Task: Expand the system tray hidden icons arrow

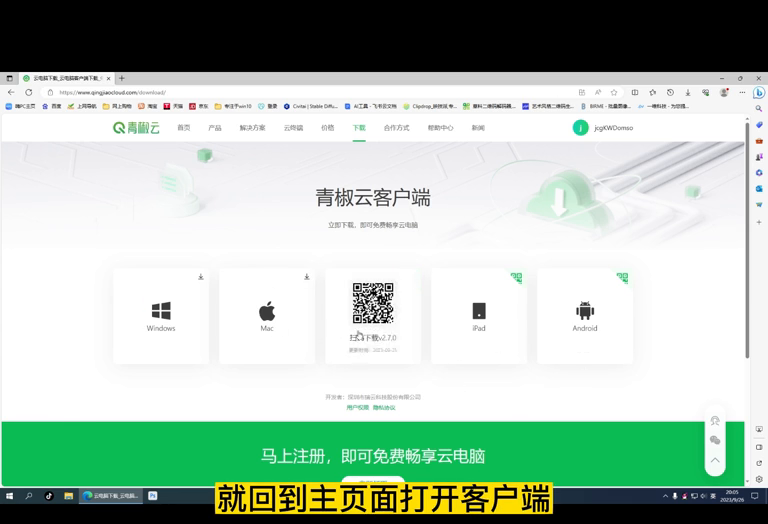Action: click(x=665, y=496)
